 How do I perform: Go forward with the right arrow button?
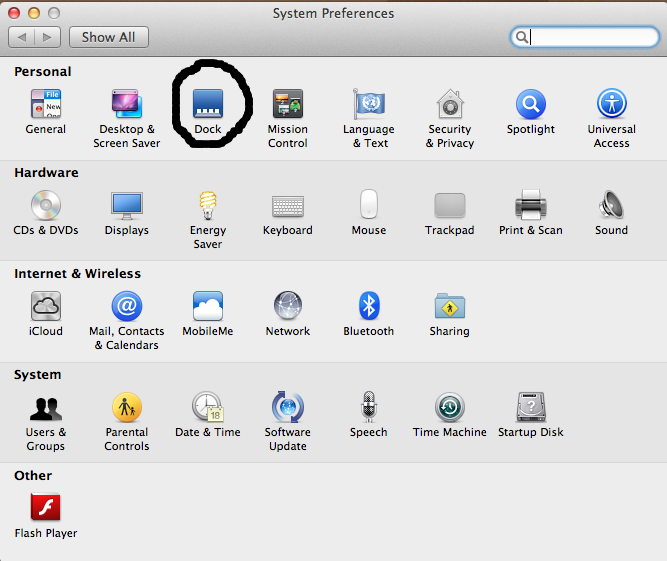coord(48,37)
